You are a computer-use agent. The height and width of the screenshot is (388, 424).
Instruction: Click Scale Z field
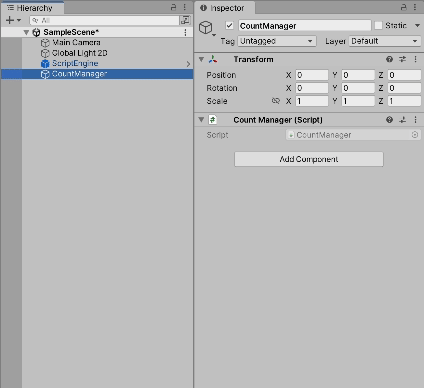pos(404,101)
